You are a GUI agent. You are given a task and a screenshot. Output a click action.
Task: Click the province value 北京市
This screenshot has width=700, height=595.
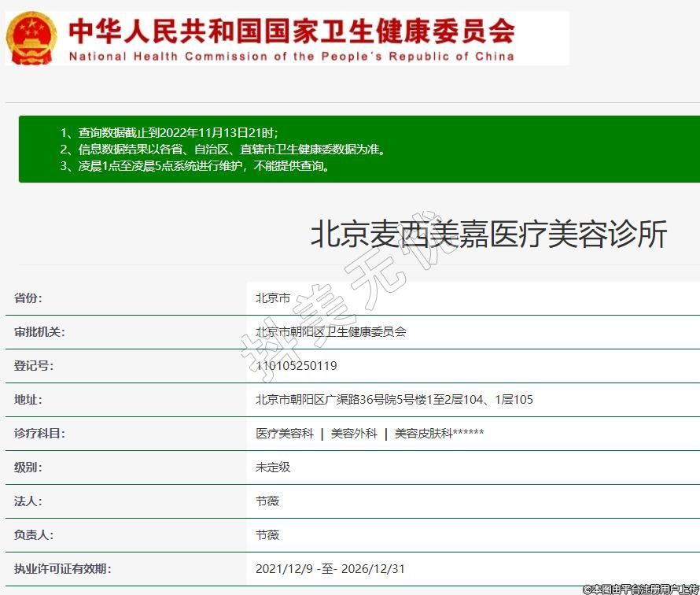click(273, 298)
